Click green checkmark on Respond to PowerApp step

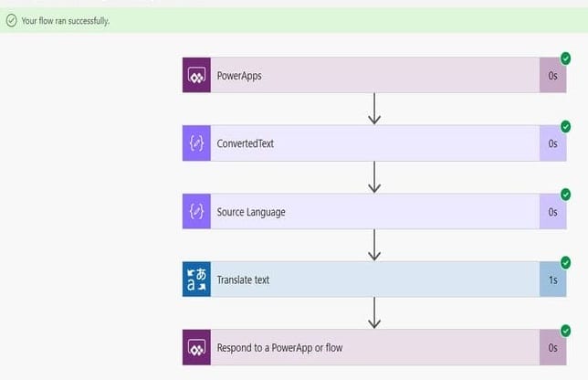[565, 331]
